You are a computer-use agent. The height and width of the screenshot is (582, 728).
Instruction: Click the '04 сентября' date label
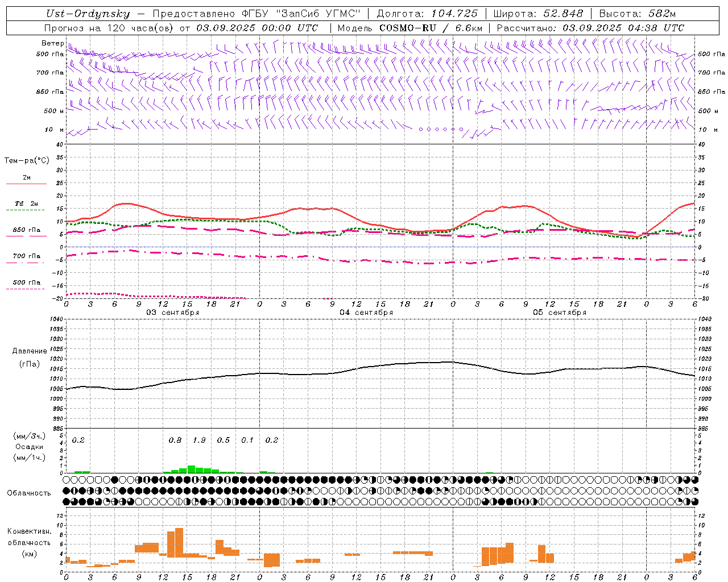coord(366,313)
